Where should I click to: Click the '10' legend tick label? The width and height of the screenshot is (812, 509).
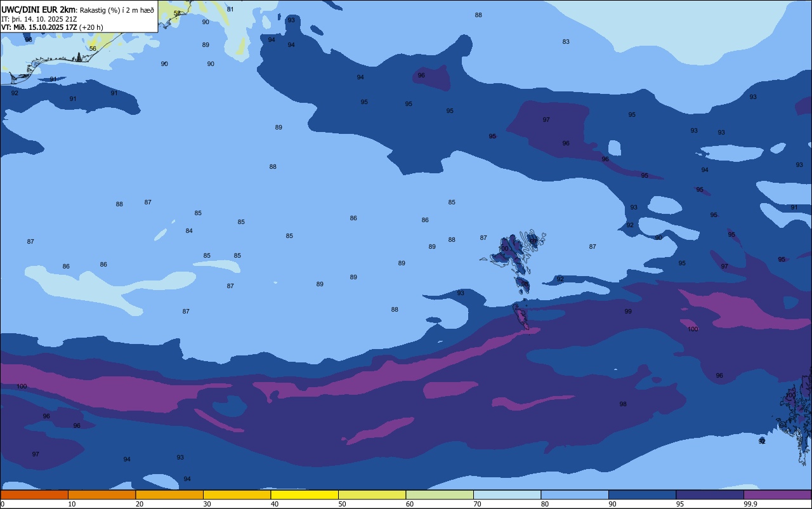coord(72,504)
